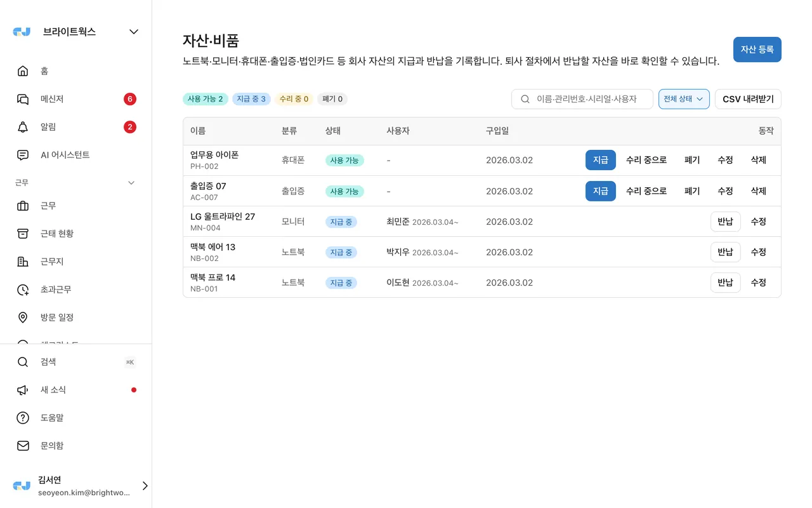Viewport: 812px width, 508px height.
Task: Click asset code NB-001
Action: coord(204,289)
